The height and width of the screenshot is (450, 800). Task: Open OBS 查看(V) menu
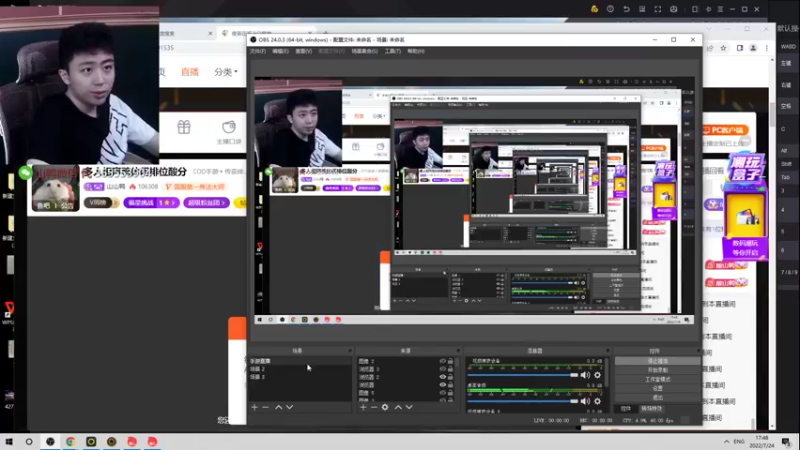tap(304, 52)
